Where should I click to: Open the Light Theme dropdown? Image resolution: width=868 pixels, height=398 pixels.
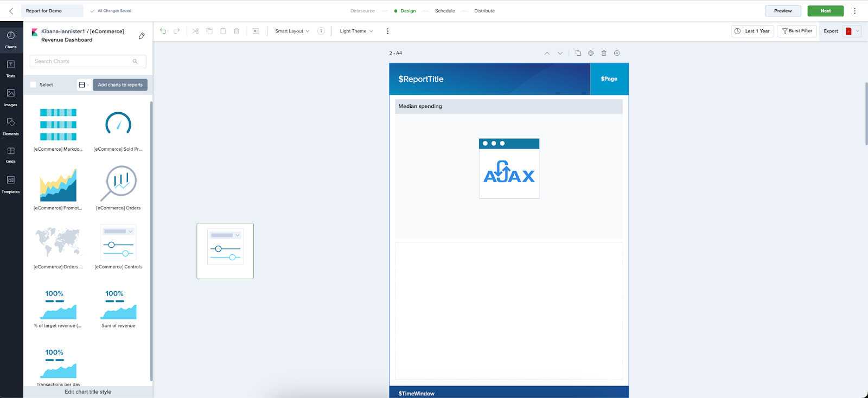pyautogui.click(x=356, y=31)
